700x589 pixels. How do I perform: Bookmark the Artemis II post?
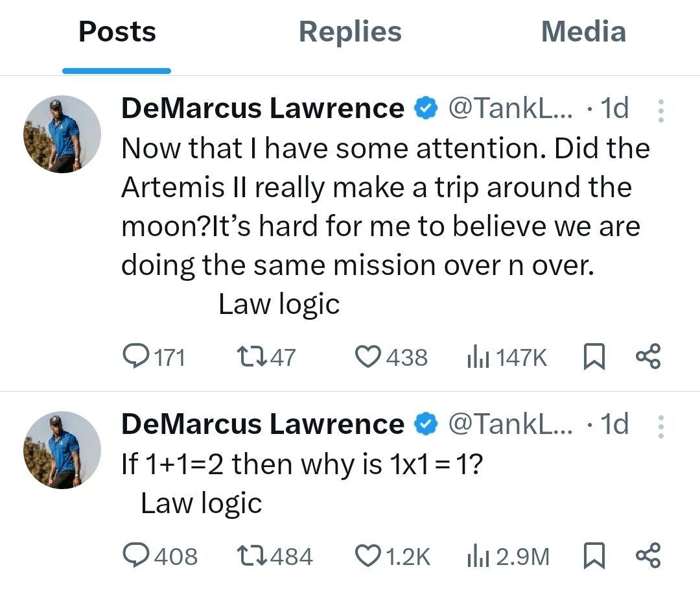click(594, 357)
